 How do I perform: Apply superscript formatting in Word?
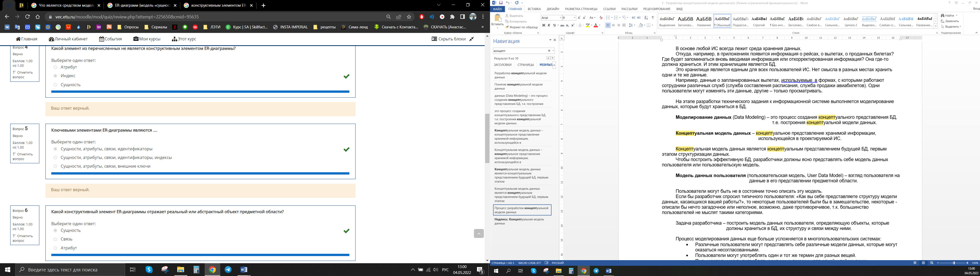[x=573, y=25]
